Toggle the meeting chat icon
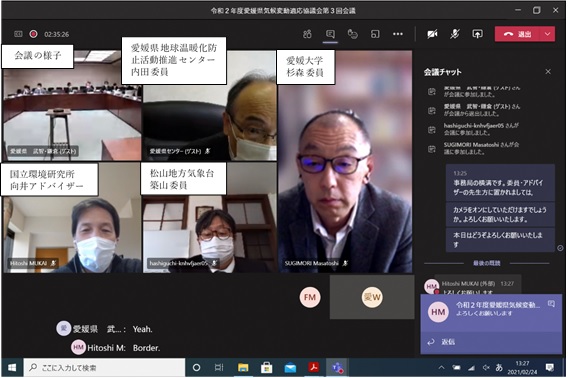 pyautogui.click(x=330, y=34)
